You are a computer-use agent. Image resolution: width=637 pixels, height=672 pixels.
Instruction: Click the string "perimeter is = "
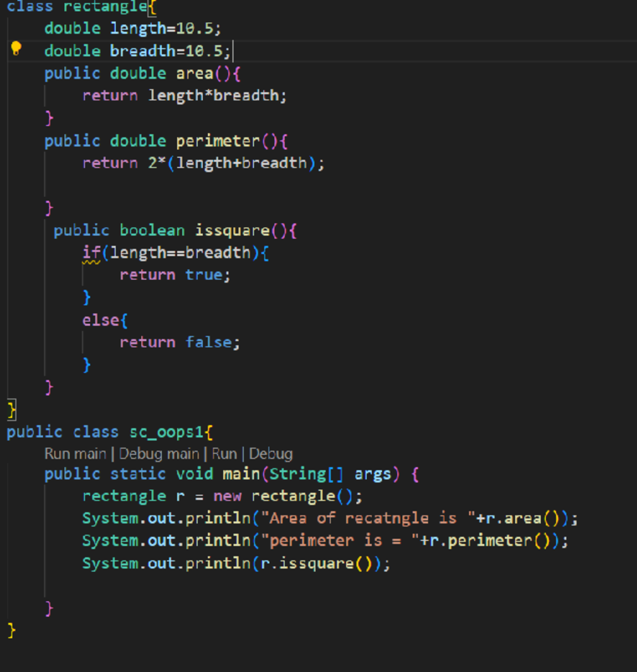(x=345, y=540)
